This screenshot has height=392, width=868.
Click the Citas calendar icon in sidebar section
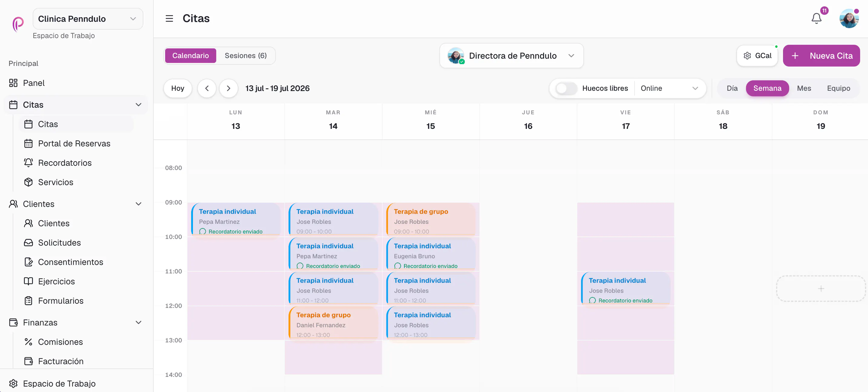pyautogui.click(x=13, y=105)
